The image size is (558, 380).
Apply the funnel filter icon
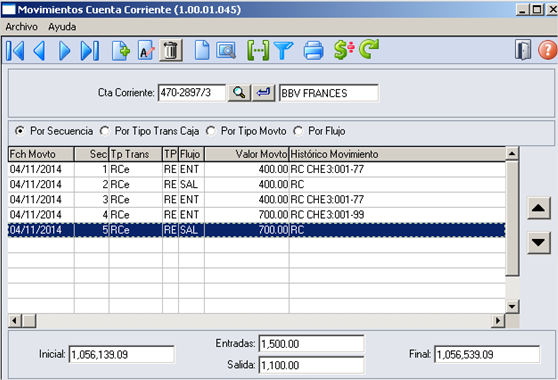coord(283,51)
